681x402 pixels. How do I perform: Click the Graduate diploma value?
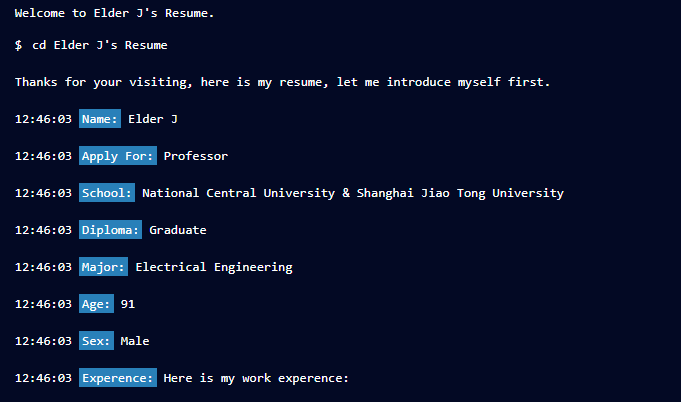(x=178, y=230)
